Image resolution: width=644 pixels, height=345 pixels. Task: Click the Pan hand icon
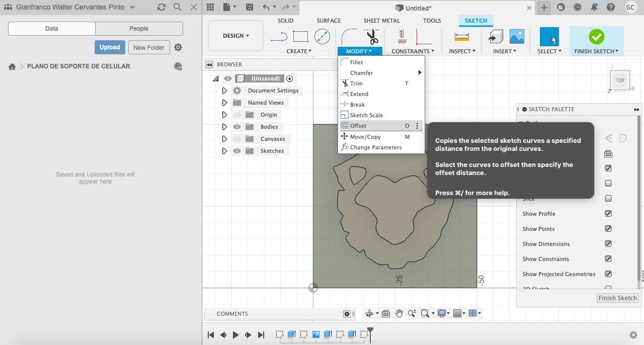tap(399, 313)
